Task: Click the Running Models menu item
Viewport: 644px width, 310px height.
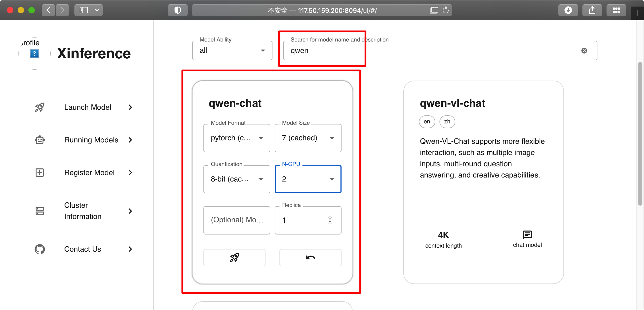Action: 91,139
